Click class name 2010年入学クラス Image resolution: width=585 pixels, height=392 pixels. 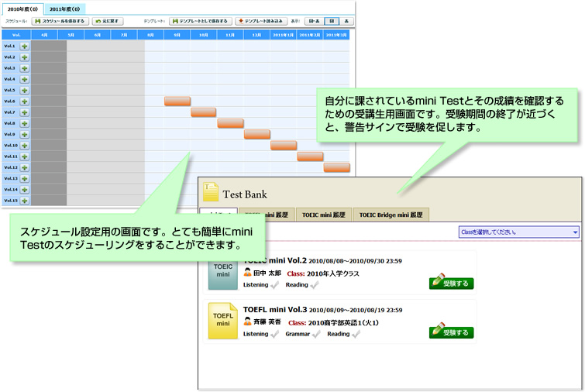click(x=333, y=273)
